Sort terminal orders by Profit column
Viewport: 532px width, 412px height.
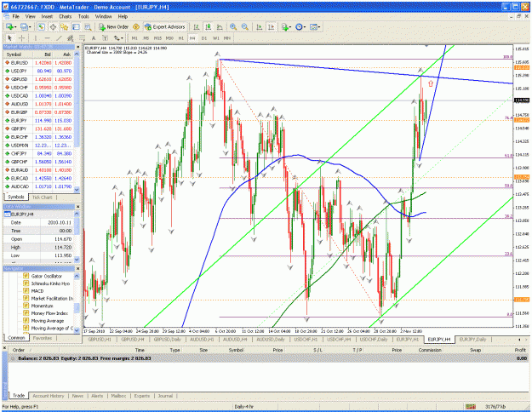pos(520,350)
